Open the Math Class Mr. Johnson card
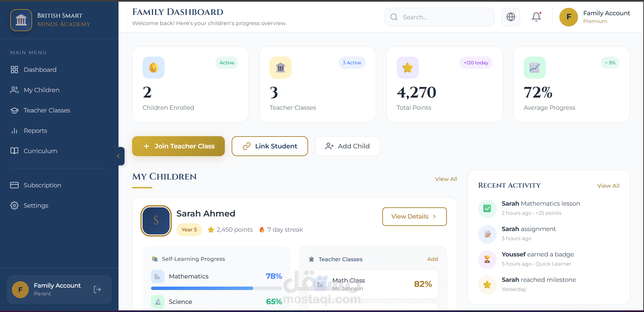 (x=373, y=284)
